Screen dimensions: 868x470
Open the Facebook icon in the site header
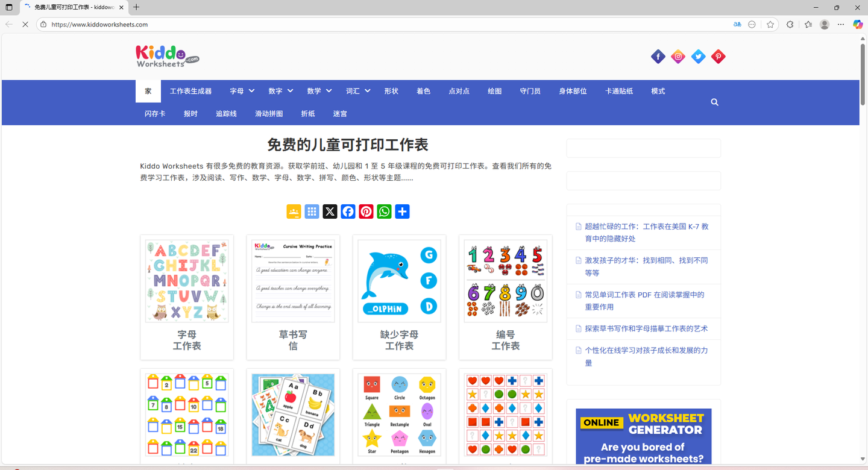pos(658,57)
